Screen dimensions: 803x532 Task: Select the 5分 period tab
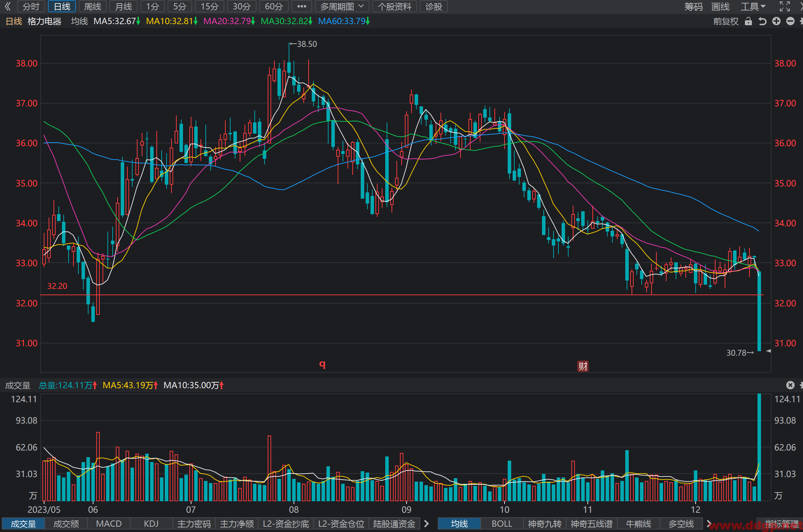click(x=180, y=6)
